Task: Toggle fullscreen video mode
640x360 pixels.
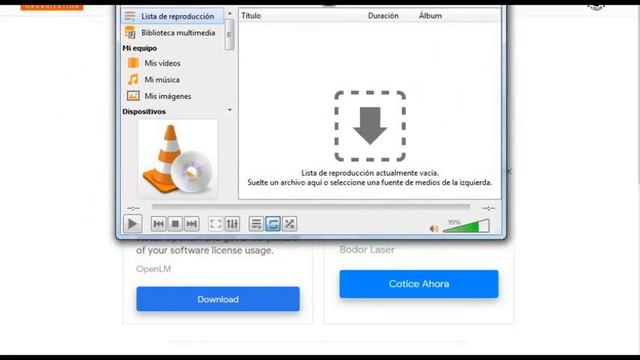Action: 215,224
